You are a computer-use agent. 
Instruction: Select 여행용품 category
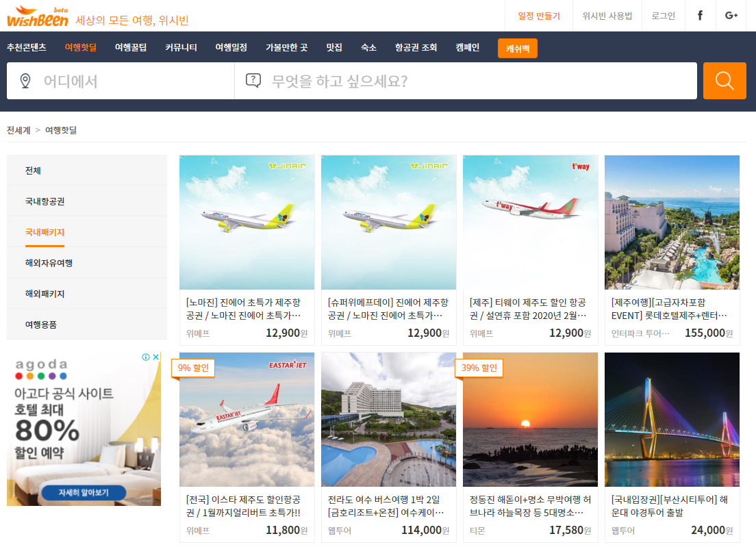click(87, 325)
